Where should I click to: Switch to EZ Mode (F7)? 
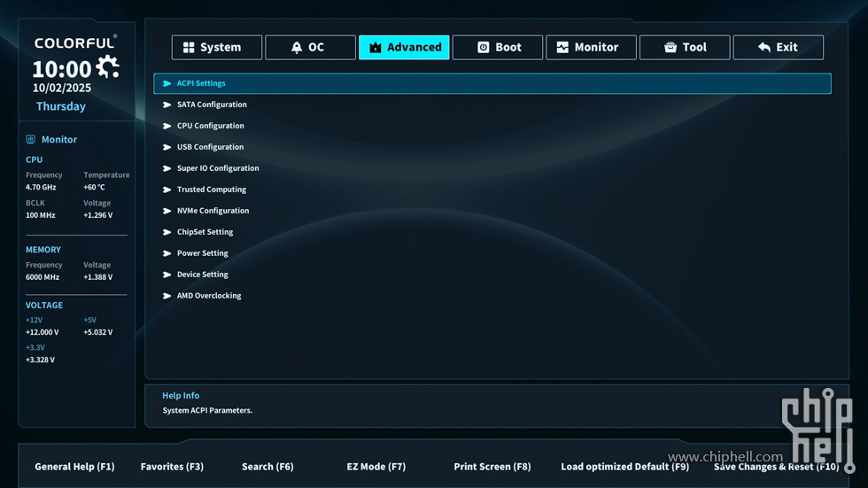[376, 467]
